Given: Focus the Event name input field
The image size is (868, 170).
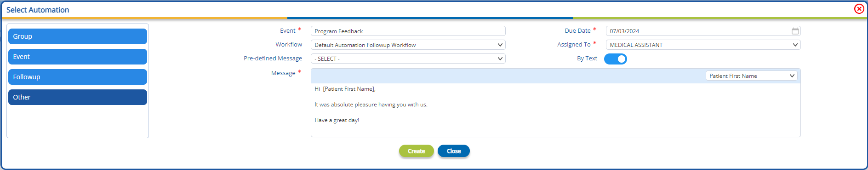Looking at the screenshot, I should (408, 31).
